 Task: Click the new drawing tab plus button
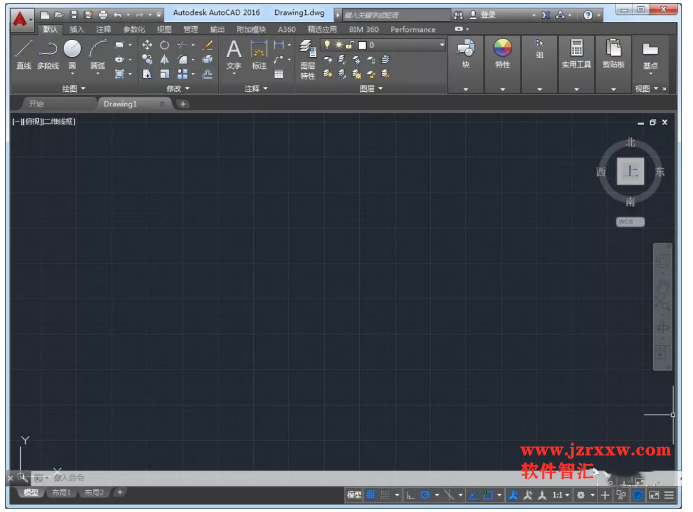pos(183,104)
